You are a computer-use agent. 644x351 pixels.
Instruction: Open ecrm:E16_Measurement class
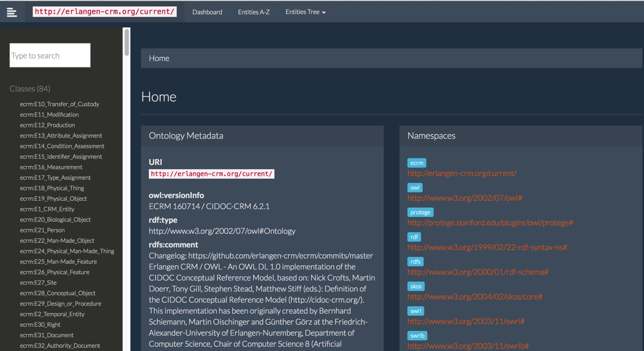(52, 167)
